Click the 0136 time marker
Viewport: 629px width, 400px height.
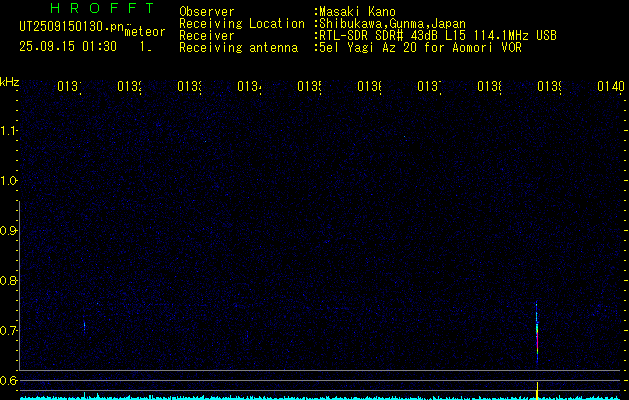(x=369, y=86)
